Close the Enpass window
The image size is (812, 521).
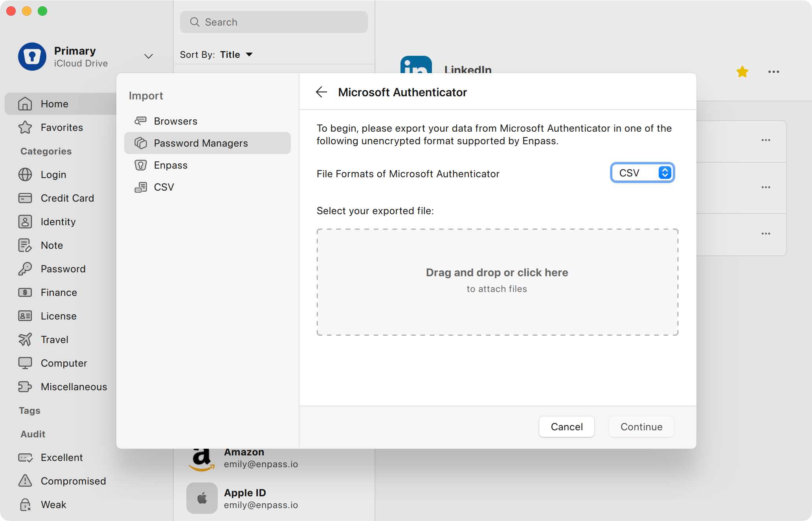[11, 11]
